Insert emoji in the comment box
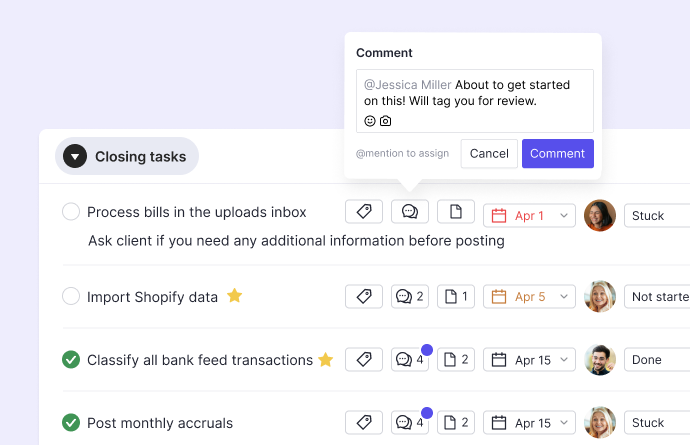Image resolution: width=690 pixels, height=445 pixels. [370, 121]
